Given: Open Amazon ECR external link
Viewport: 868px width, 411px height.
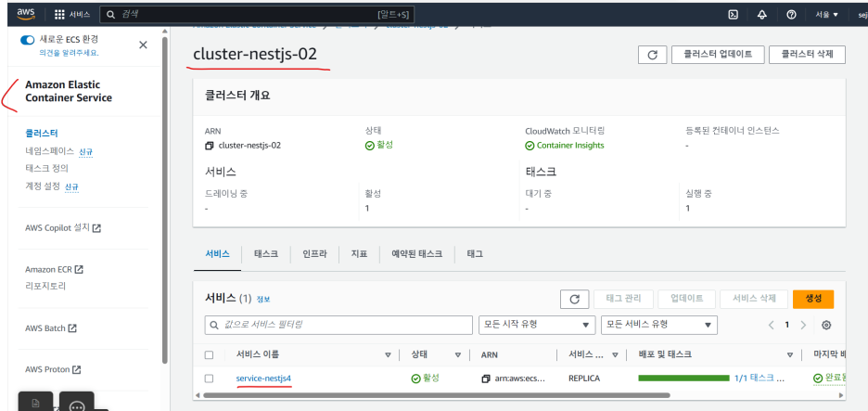Looking at the screenshot, I should [54, 269].
